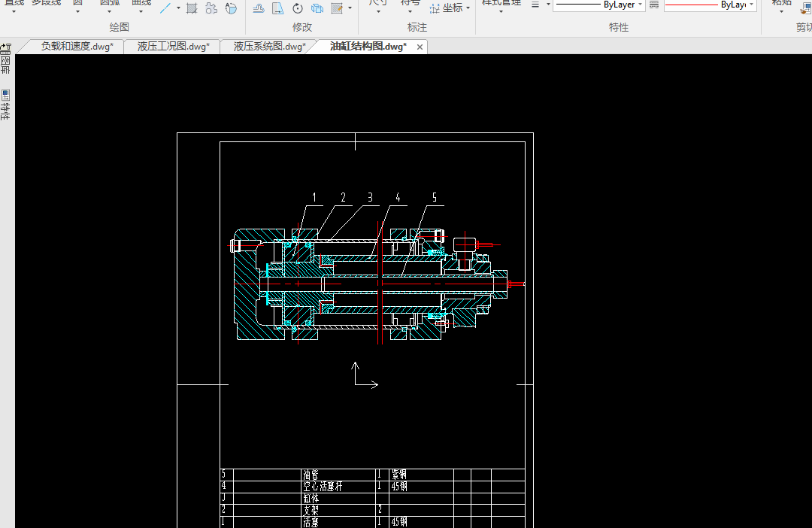
Task: Open the red ByLayer color dropdown
Action: click(710, 5)
